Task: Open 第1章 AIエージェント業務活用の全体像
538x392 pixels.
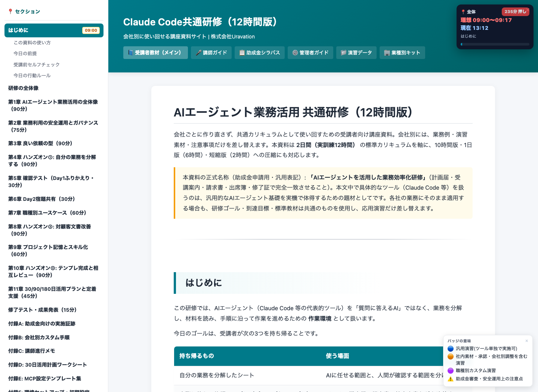Action: pos(53,105)
